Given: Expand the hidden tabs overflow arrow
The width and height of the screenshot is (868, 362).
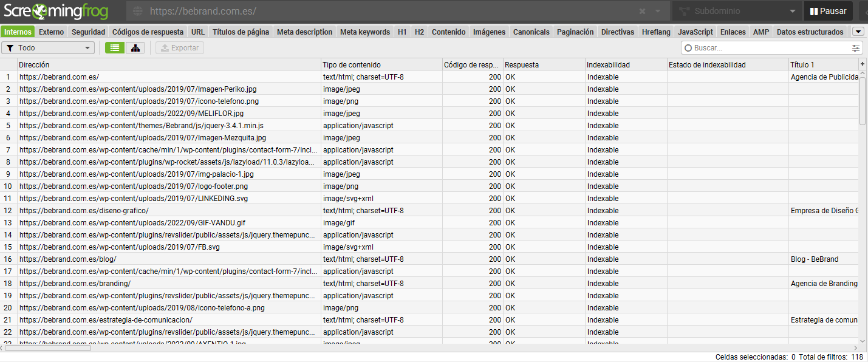Looking at the screenshot, I should (x=858, y=32).
